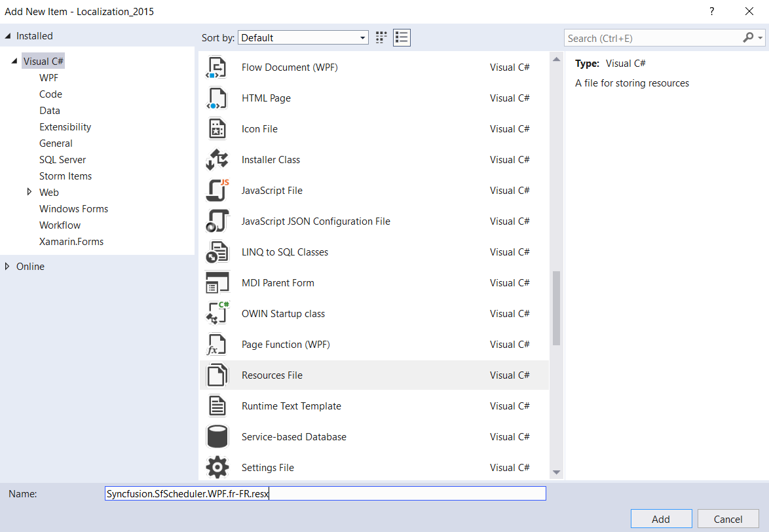
Task: Choose the Runtime Text Template icon
Action: pyautogui.click(x=217, y=406)
